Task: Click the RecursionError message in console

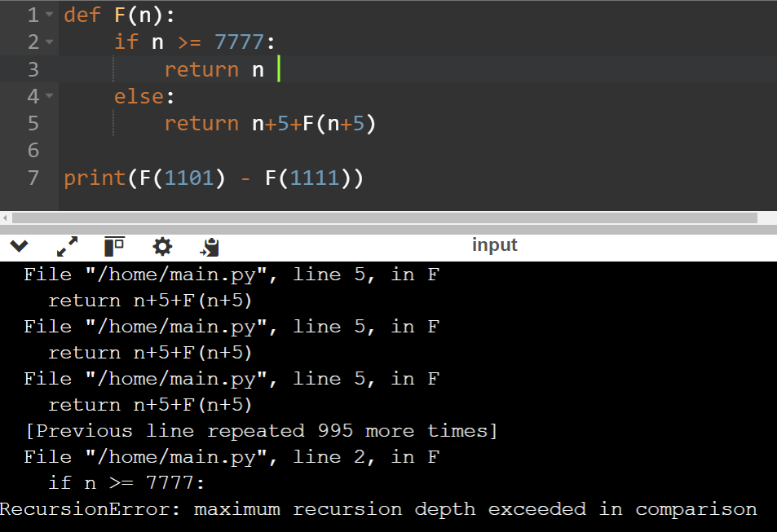Action: click(378, 509)
